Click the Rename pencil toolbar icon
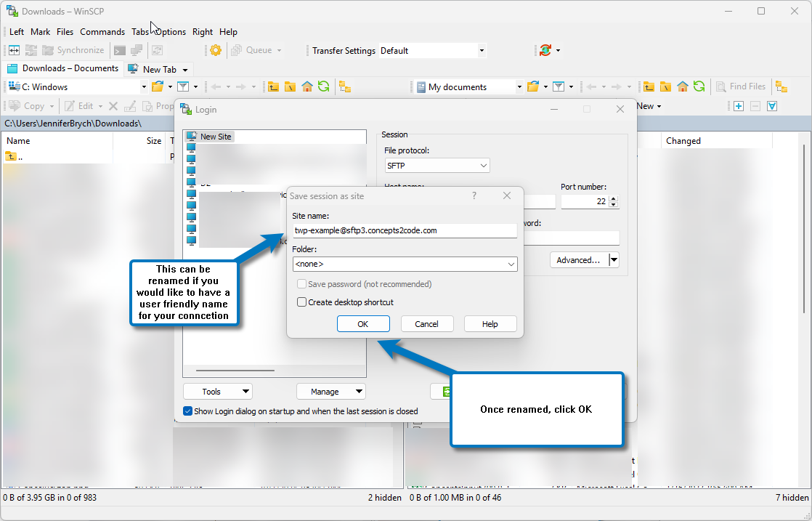This screenshot has width=812, height=521. (x=130, y=106)
